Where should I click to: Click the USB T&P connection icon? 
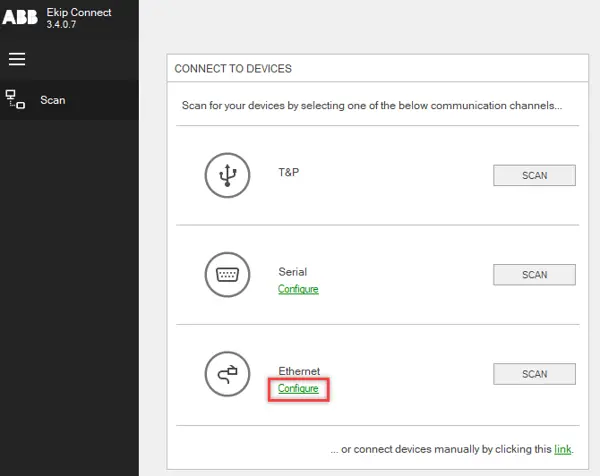(x=227, y=175)
